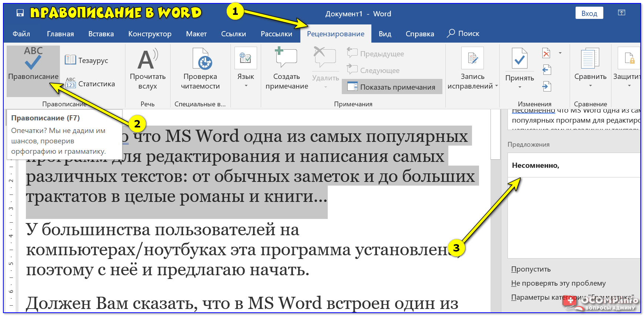
Task: Click the Пропустить link
Action: [x=531, y=269]
